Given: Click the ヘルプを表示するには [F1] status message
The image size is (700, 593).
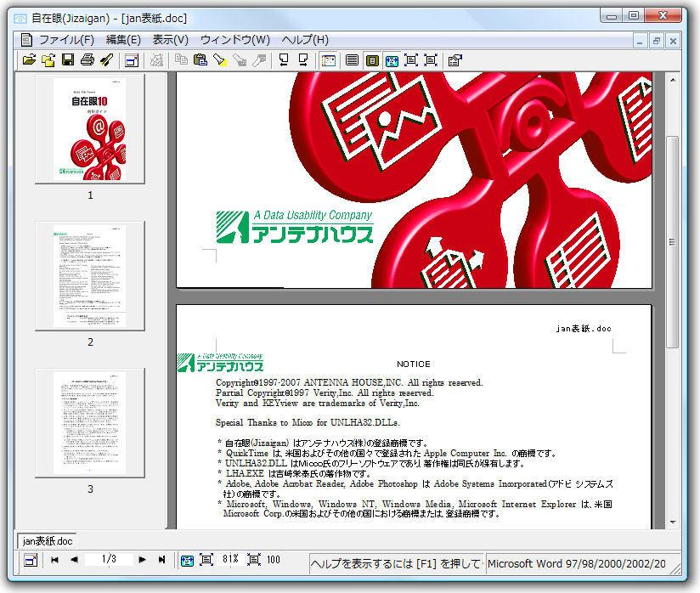Looking at the screenshot, I should 395,563.
